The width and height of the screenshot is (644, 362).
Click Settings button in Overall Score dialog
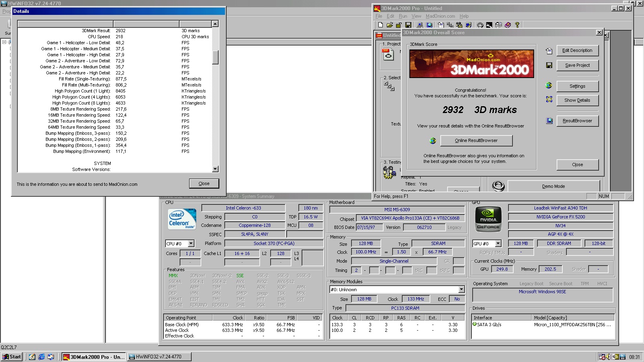(x=577, y=86)
